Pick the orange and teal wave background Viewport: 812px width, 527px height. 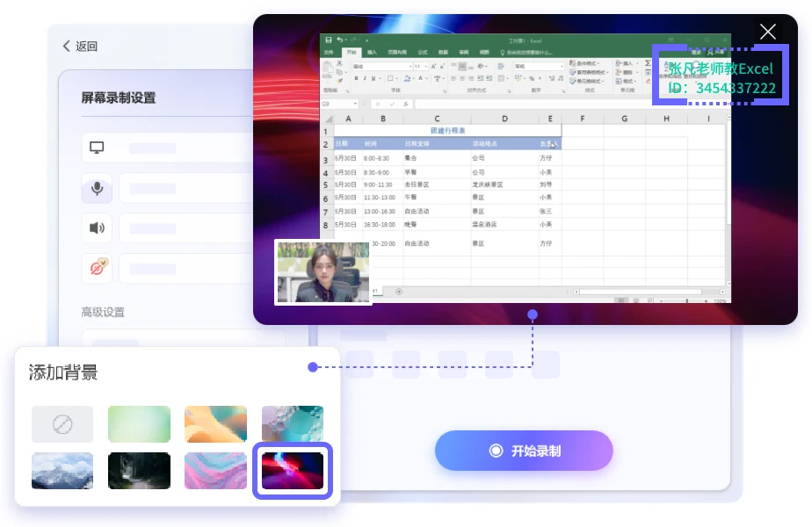click(x=215, y=424)
